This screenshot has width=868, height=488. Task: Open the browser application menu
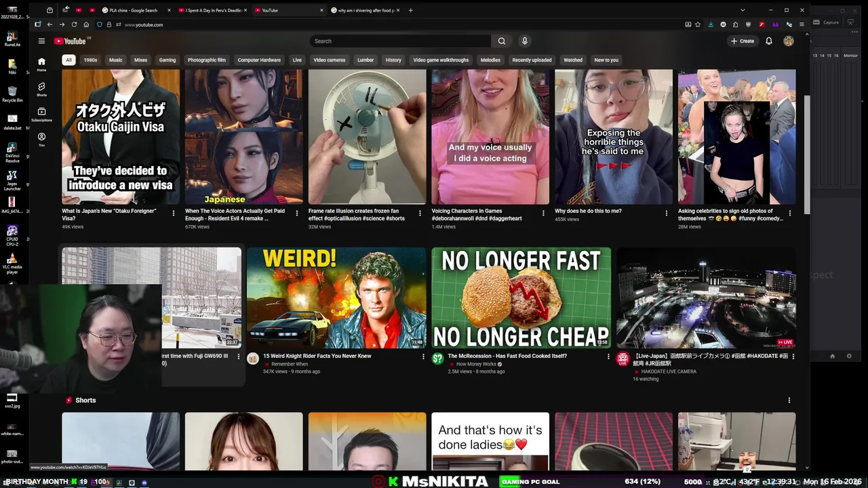click(x=802, y=24)
